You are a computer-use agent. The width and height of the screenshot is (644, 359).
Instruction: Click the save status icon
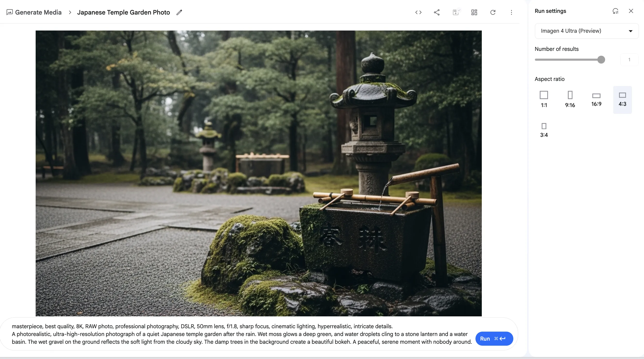point(456,12)
